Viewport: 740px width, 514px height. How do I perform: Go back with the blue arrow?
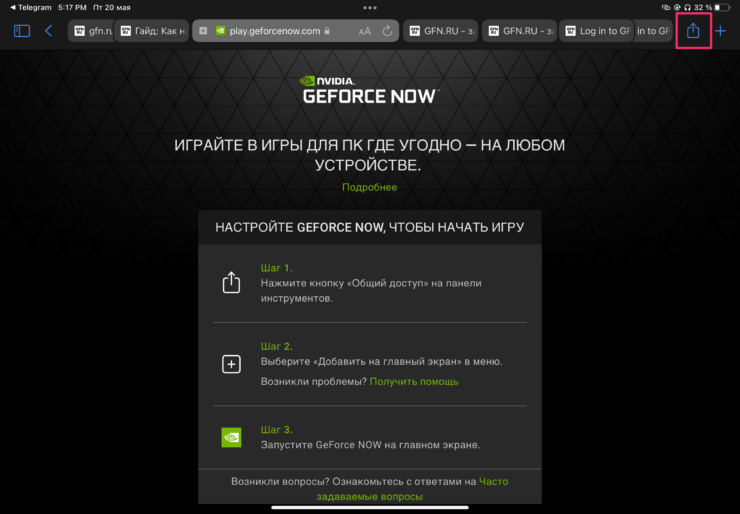point(48,31)
